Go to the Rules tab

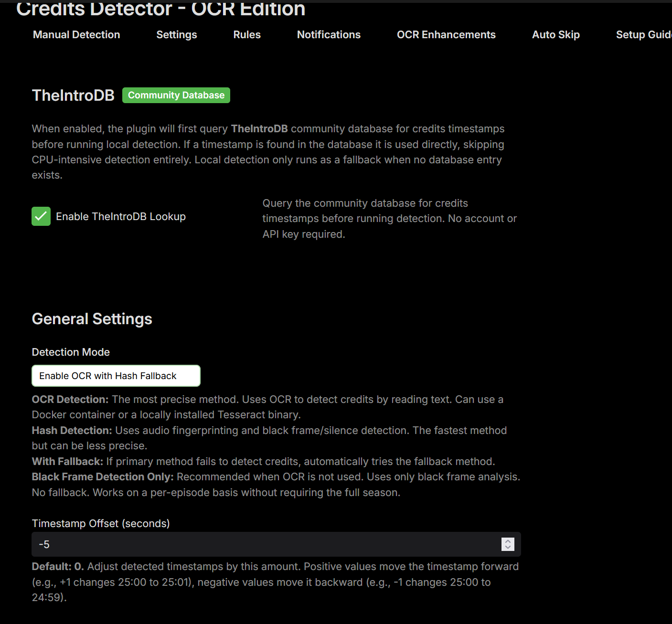(247, 35)
